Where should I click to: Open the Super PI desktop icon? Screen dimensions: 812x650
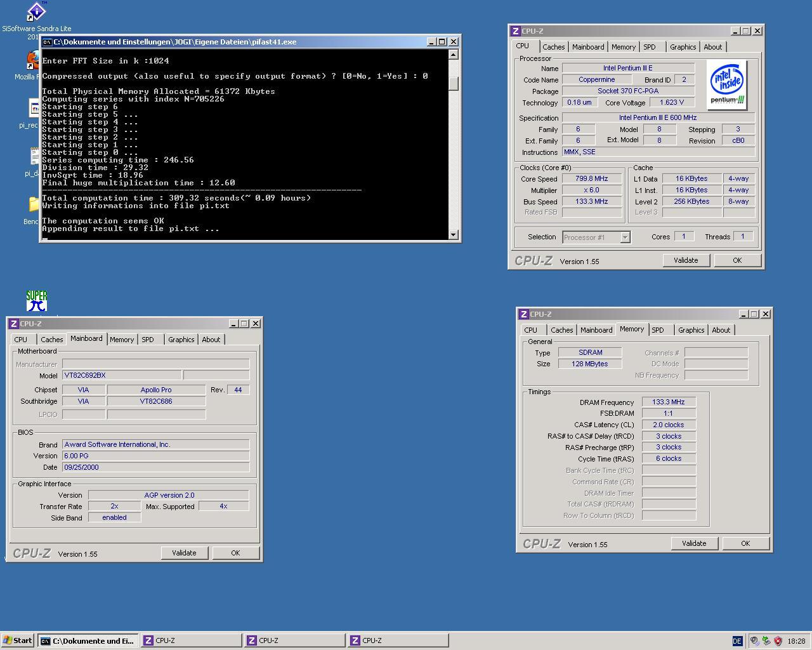click(x=37, y=301)
